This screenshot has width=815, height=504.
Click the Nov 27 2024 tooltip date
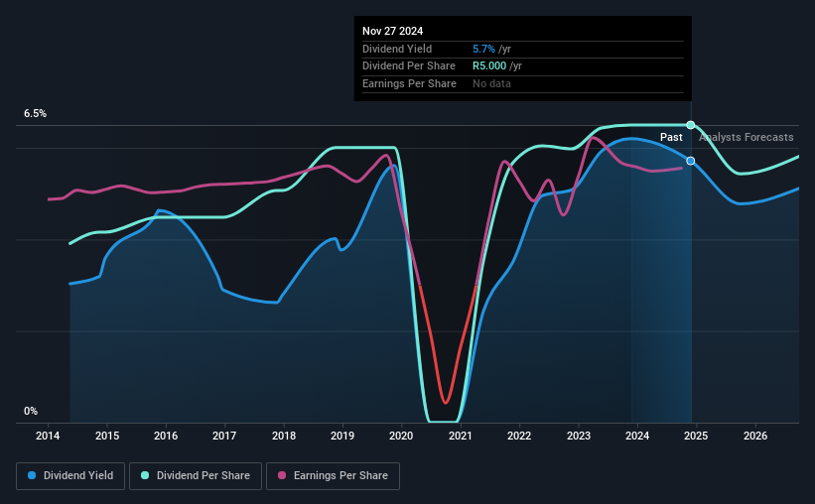click(392, 31)
